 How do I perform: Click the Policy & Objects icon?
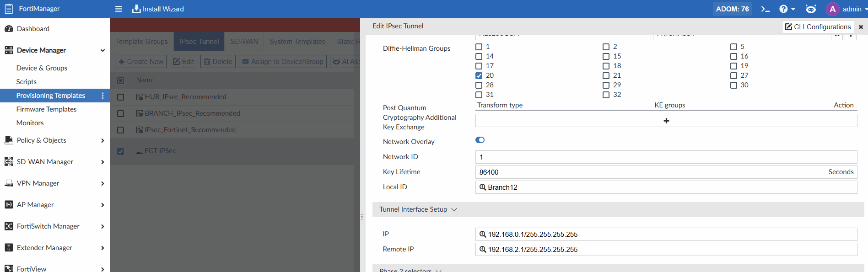(x=9, y=140)
